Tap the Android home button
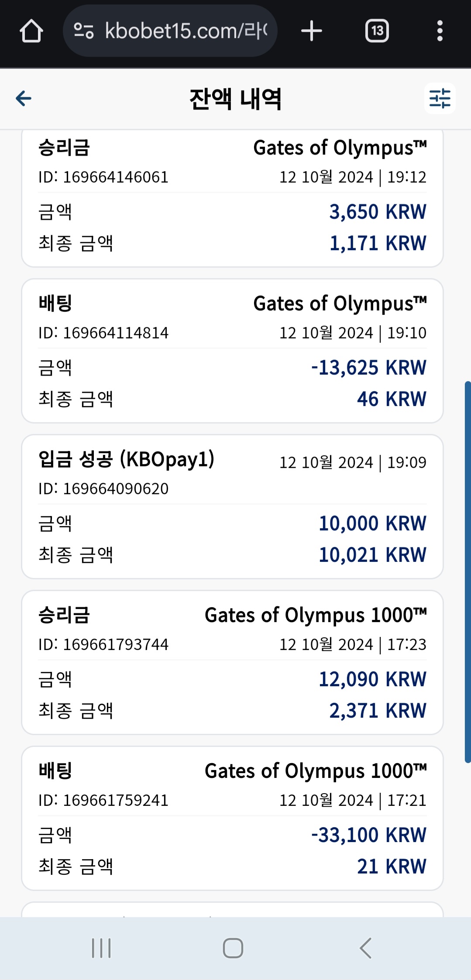 click(x=233, y=948)
